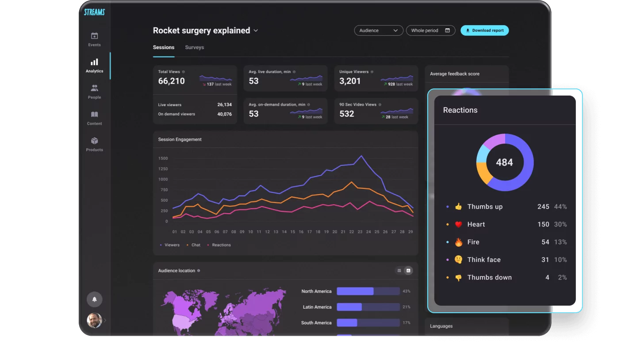
Task: Click the Session Engagement heading
Action: [x=180, y=139]
